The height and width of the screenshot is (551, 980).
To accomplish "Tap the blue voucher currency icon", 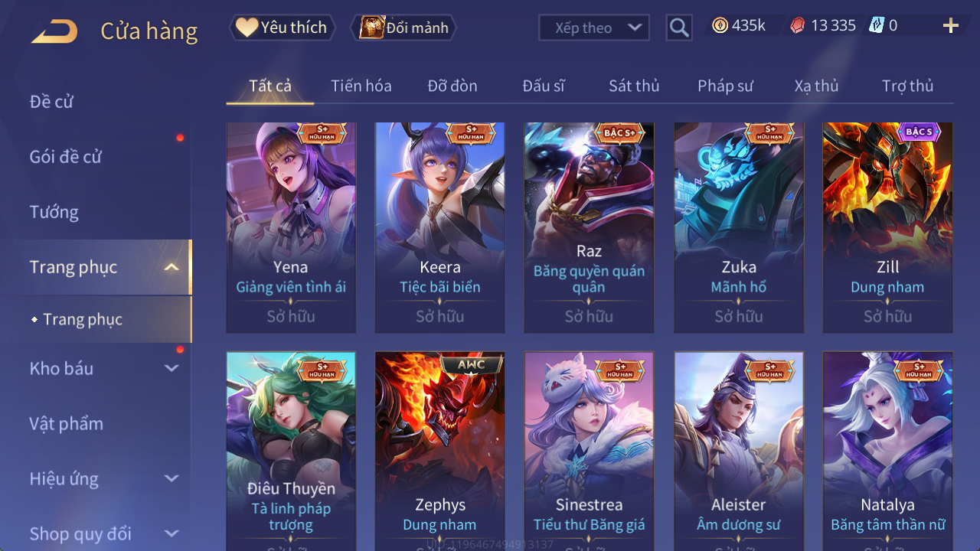I will [877, 25].
